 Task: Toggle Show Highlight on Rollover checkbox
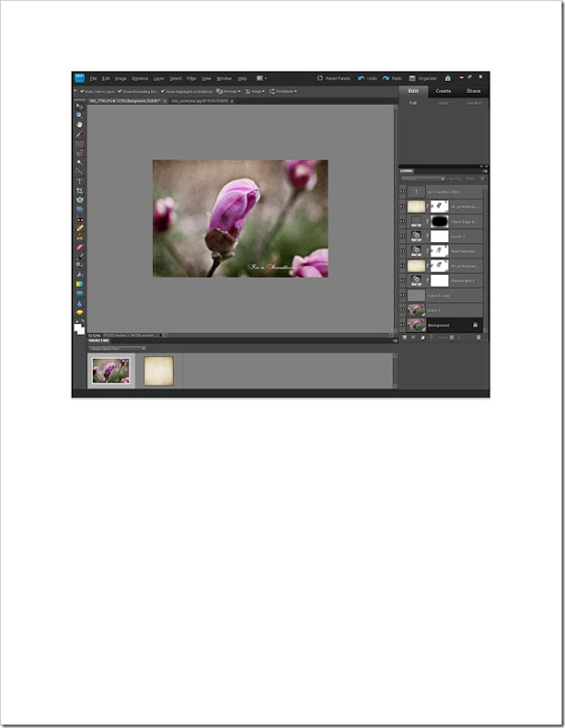pos(163,92)
